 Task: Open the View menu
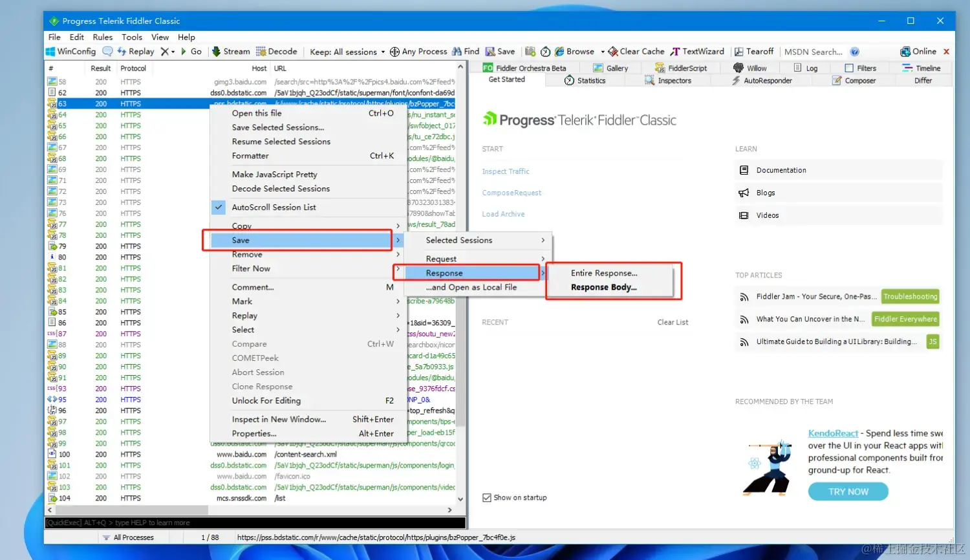(160, 38)
